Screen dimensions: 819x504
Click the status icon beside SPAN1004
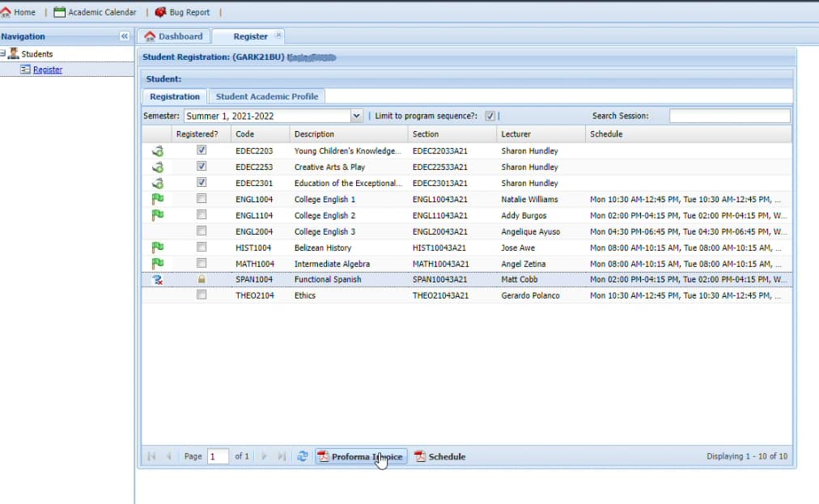[x=158, y=280]
